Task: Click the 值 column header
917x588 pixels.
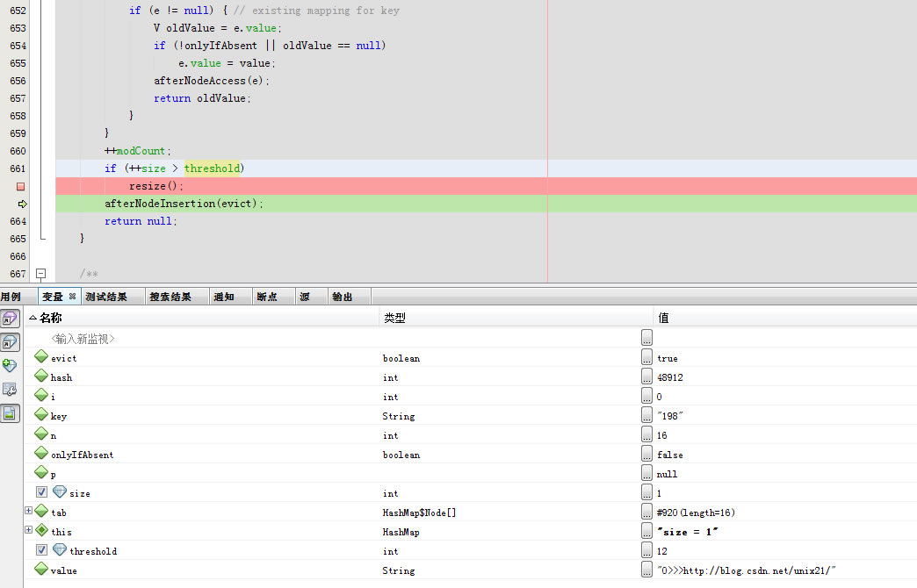Action: click(x=785, y=318)
